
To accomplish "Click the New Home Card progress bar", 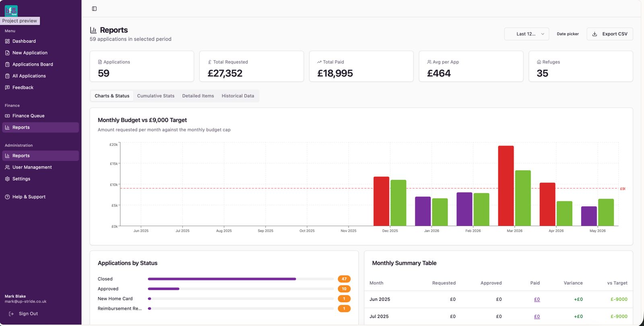I will (241, 299).
